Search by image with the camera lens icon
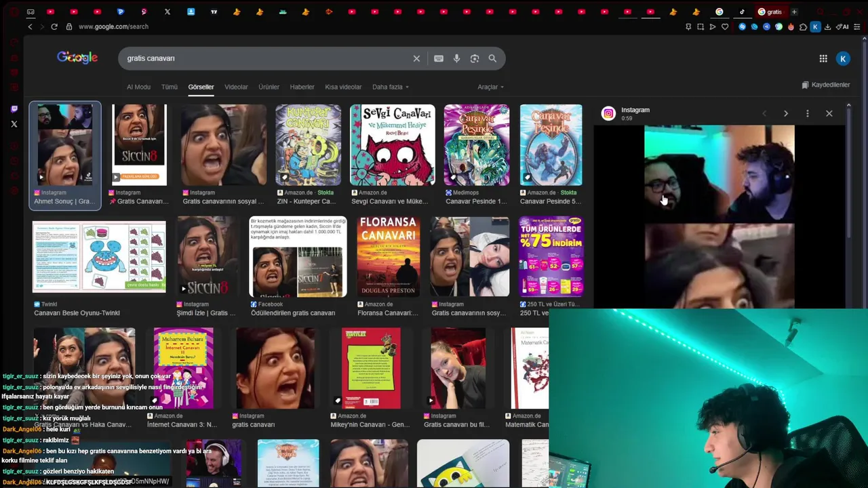Image resolution: width=868 pixels, height=488 pixels. pos(475,58)
